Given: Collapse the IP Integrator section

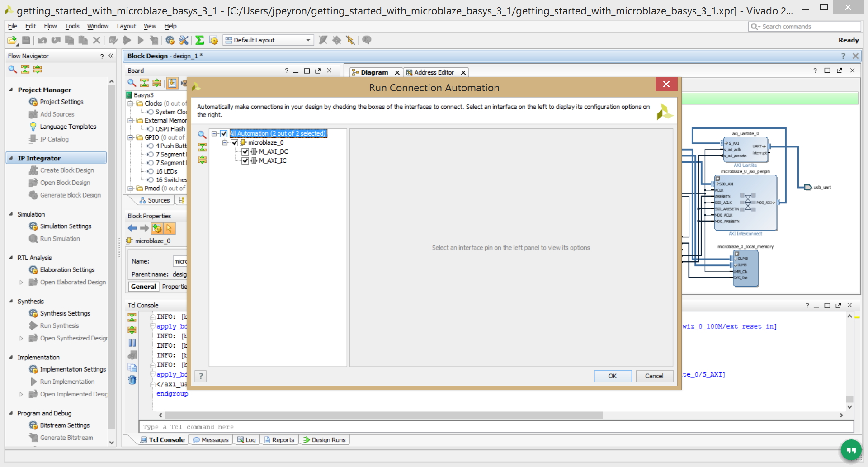Looking at the screenshot, I should click(x=11, y=158).
